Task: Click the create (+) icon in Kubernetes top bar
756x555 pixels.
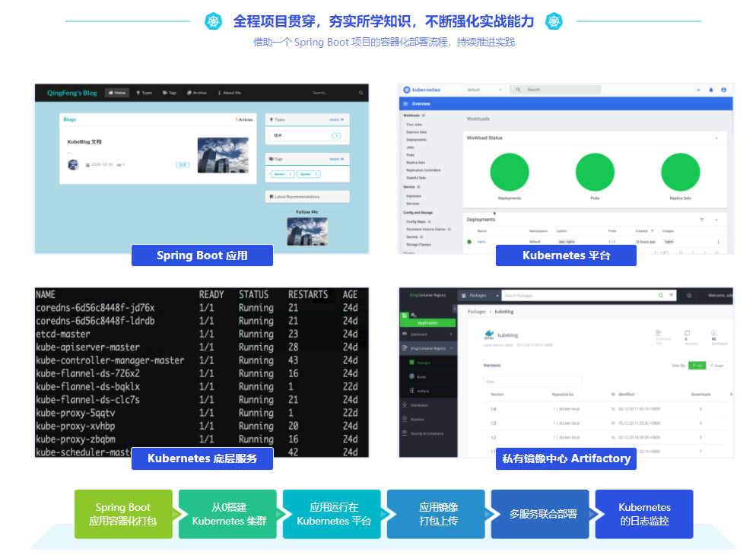Action: pos(699,90)
